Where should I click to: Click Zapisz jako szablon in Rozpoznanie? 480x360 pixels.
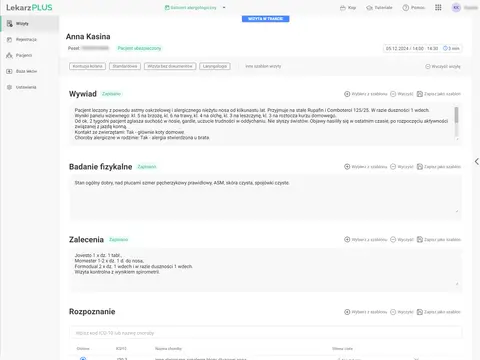coord(439,312)
